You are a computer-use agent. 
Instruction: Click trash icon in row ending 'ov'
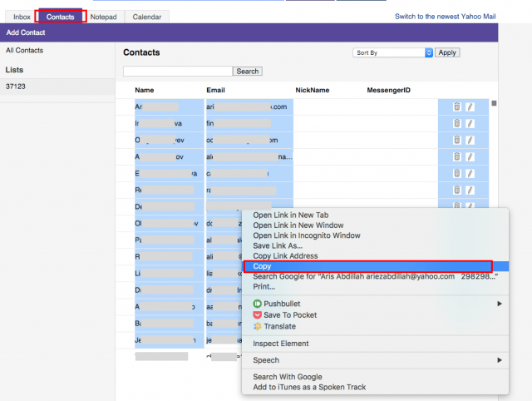coord(456,156)
